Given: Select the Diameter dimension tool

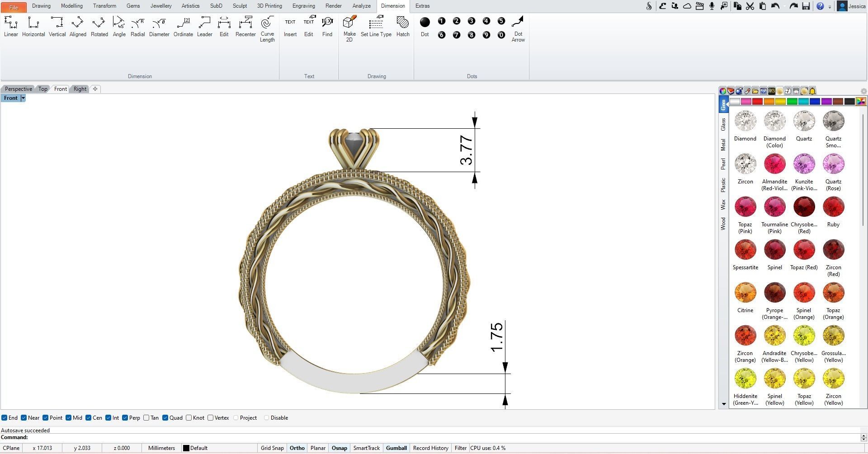Looking at the screenshot, I should tap(159, 26).
